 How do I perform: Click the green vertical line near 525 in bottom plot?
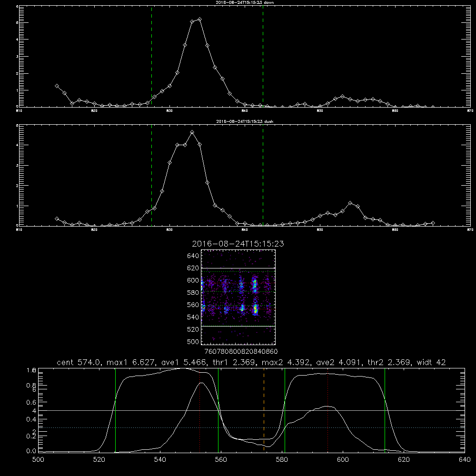[x=115, y=410]
